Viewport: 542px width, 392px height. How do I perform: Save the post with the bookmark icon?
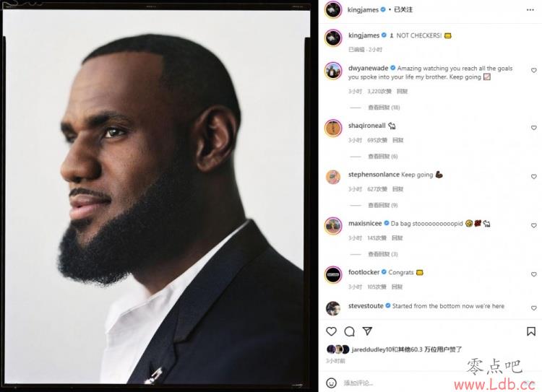(x=531, y=331)
